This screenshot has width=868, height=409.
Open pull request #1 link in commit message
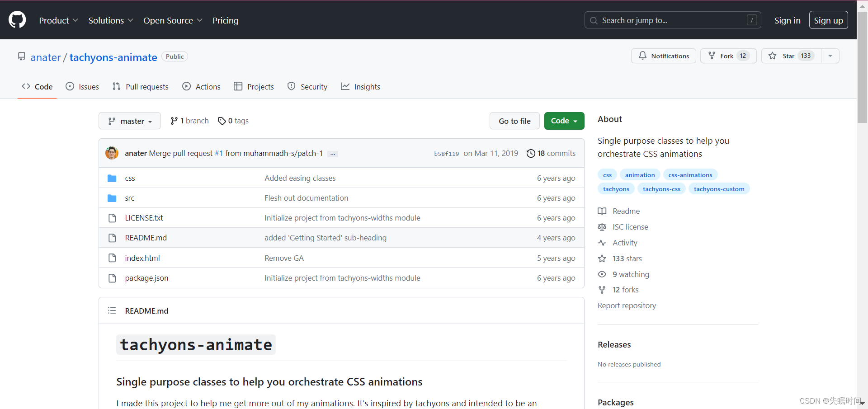pyautogui.click(x=218, y=153)
